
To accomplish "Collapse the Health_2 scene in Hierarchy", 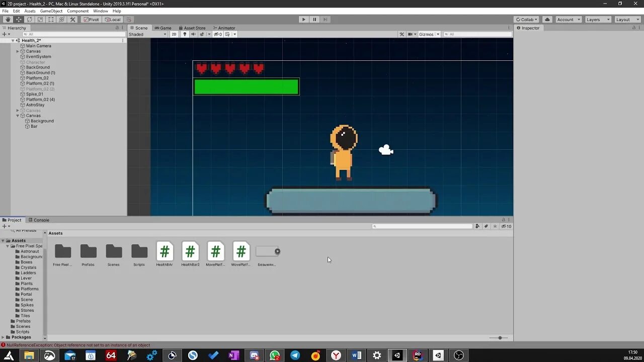I will pyautogui.click(x=13, y=41).
